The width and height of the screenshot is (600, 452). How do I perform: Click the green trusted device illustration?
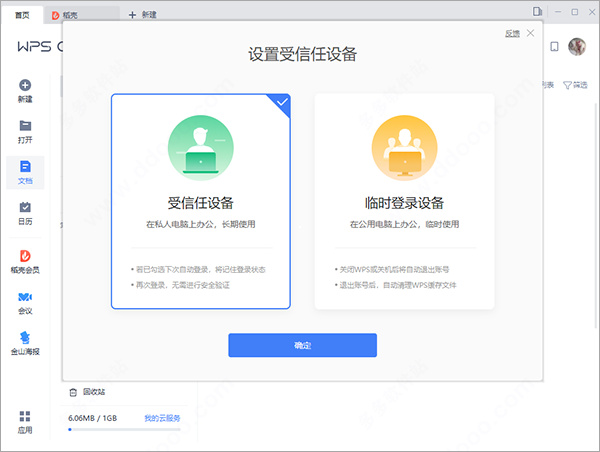pos(201,148)
